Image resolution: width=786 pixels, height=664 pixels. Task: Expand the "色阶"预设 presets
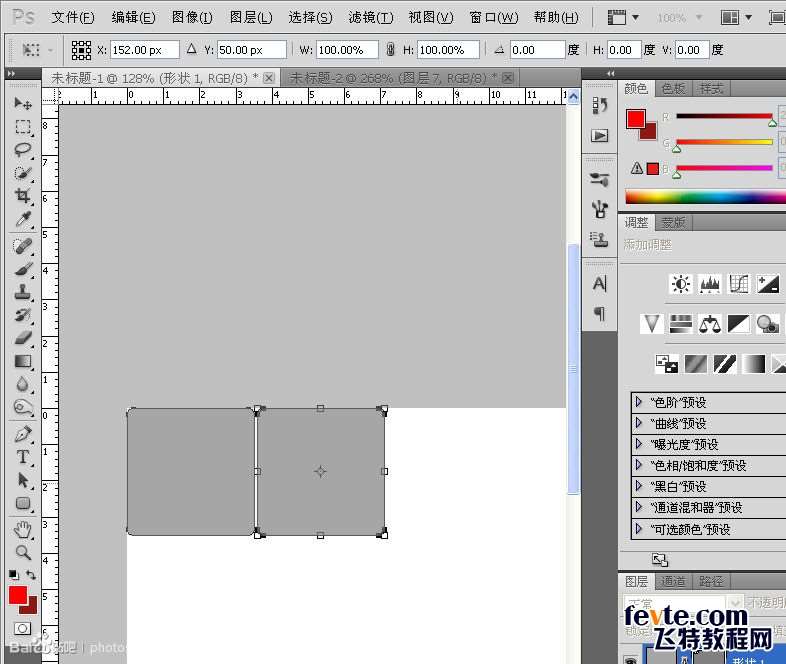(639, 402)
